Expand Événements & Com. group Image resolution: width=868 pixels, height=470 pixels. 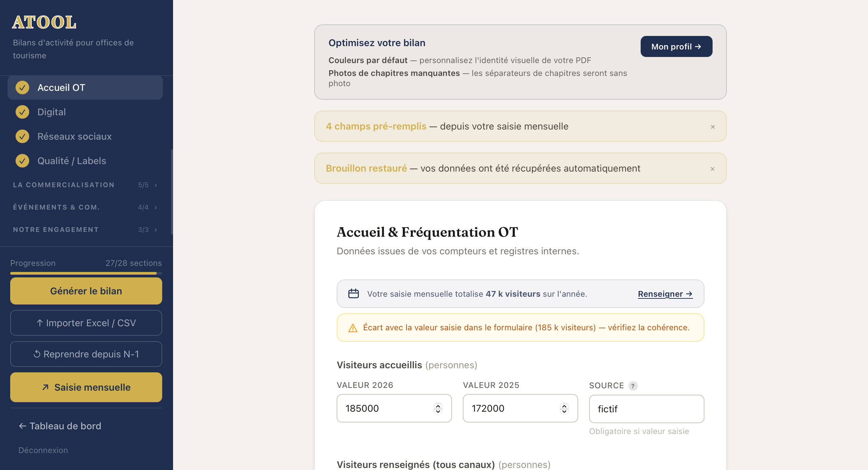(x=85, y=207)
